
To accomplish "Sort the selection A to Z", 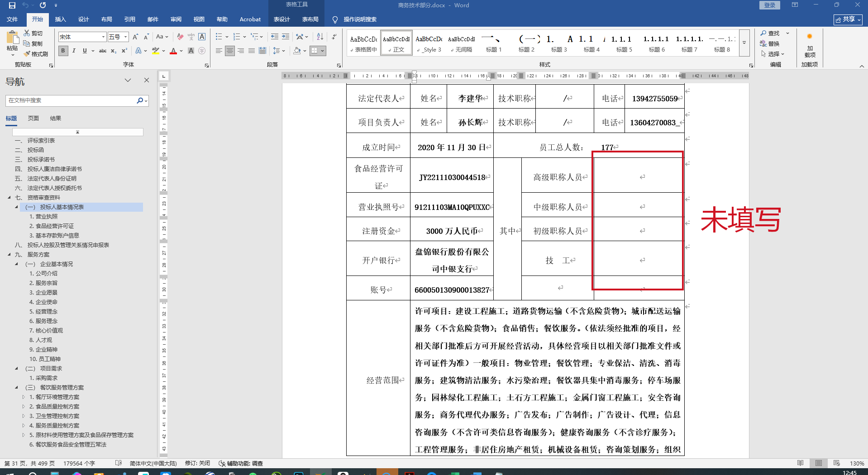I will (x=320, y=37).
